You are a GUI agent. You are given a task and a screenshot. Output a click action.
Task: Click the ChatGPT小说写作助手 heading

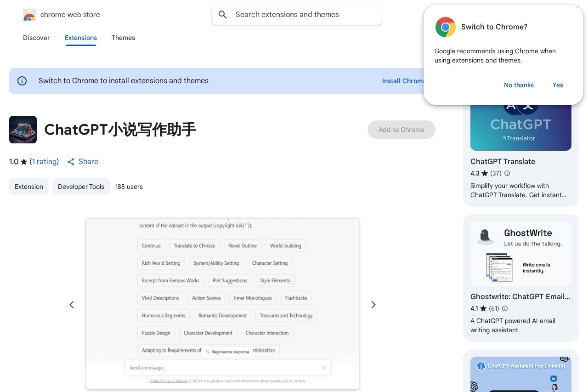tap(120, 130)
